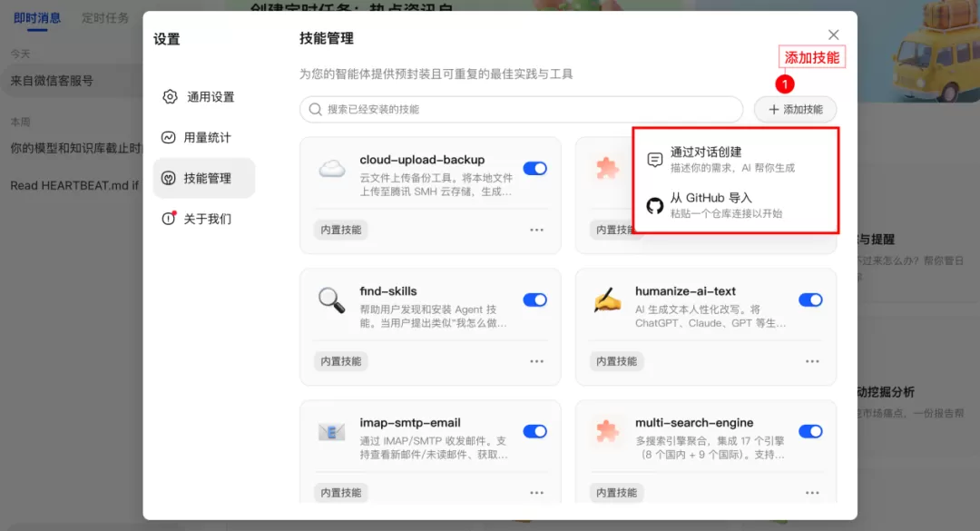The width and height of the screenshot is (980, 531).
Task: Open more options for cloud-upload-backup
Action: [x=537, y=231]
